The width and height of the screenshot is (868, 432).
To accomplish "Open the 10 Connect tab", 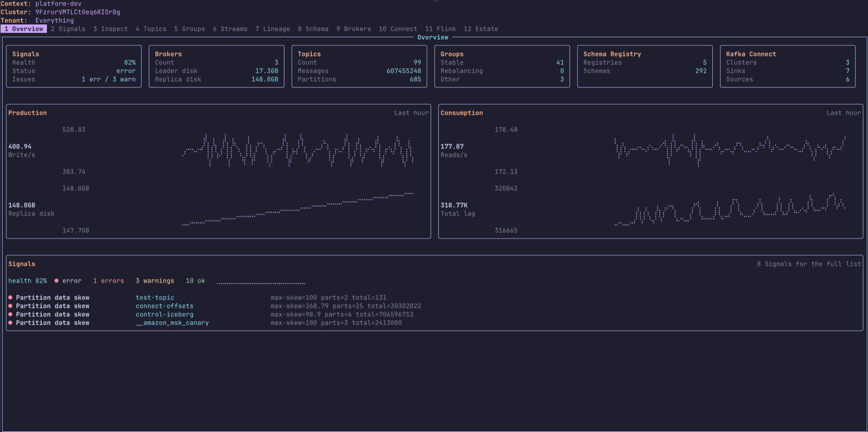I will [x=398, y=29].
